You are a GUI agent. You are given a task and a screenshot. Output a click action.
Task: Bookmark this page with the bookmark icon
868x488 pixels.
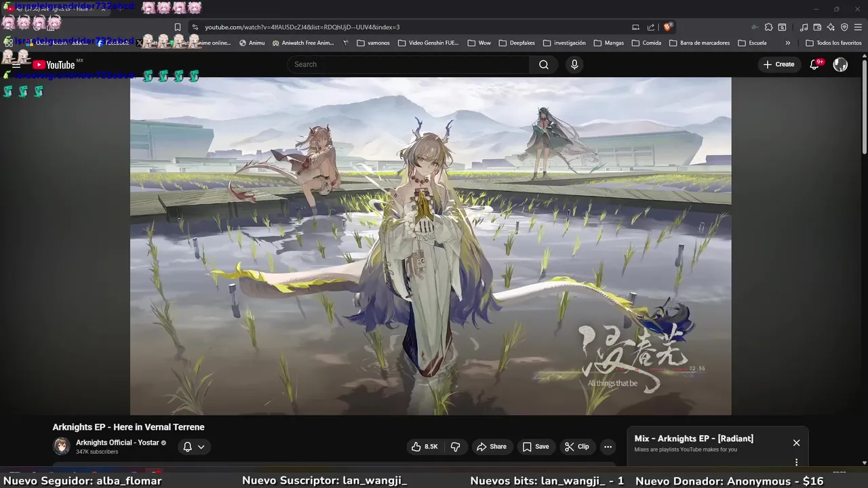click(178, 27)
